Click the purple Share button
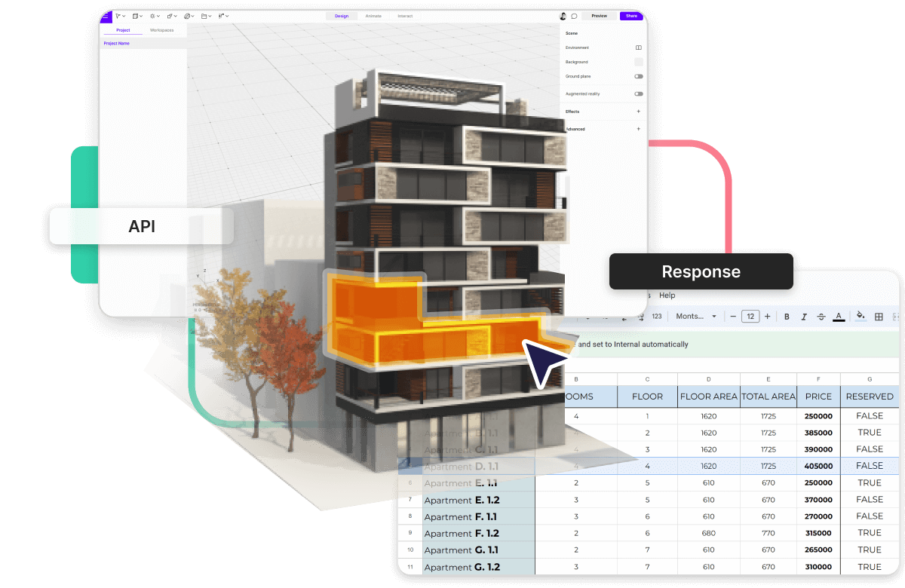Viewport: 905px width, 588px height. [x=630, y=16]
